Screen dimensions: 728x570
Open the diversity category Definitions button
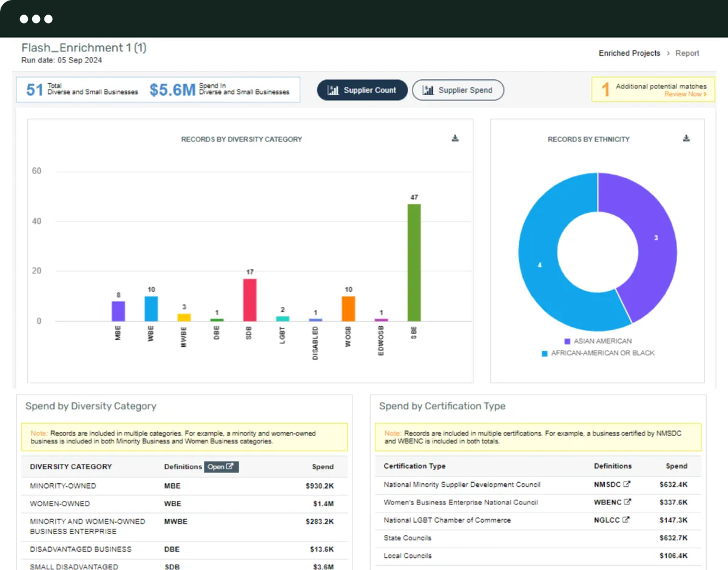[221, 467]
